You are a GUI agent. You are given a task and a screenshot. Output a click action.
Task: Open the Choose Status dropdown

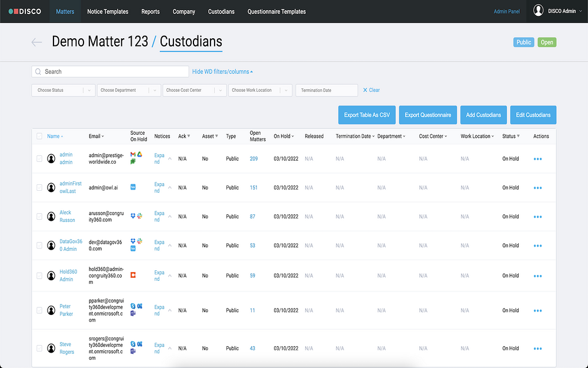pyautogui.click(x=64, y=90)
